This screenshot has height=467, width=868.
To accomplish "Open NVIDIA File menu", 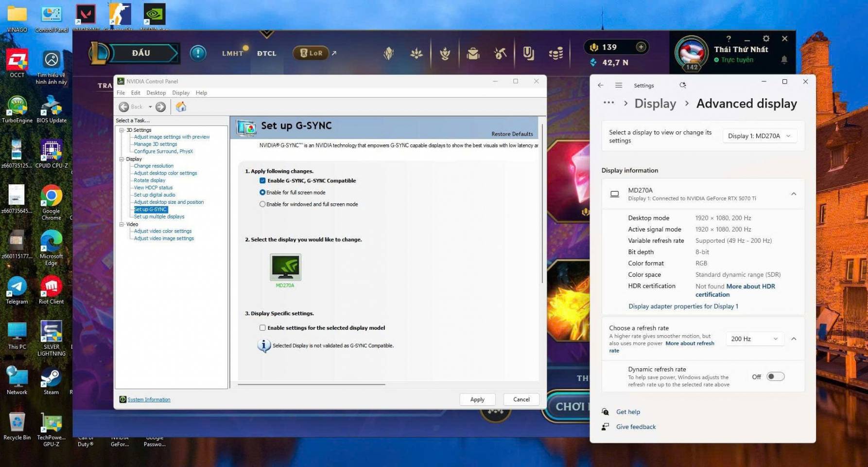I will [x=121, y=93].
